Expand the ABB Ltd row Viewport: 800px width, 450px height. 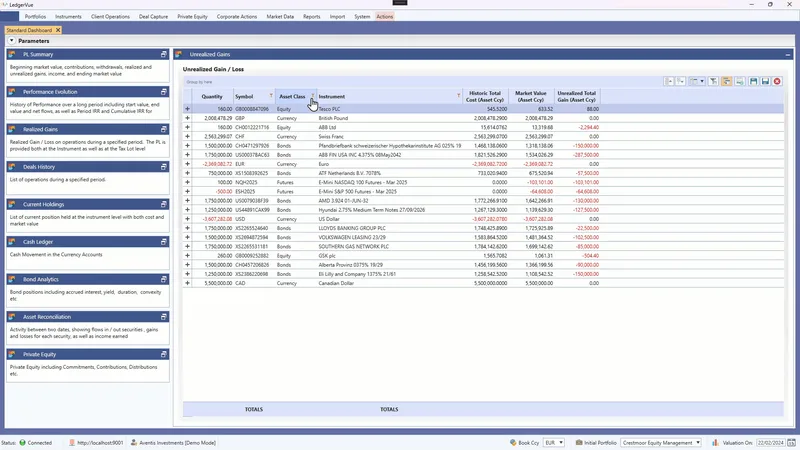point(187,127)
